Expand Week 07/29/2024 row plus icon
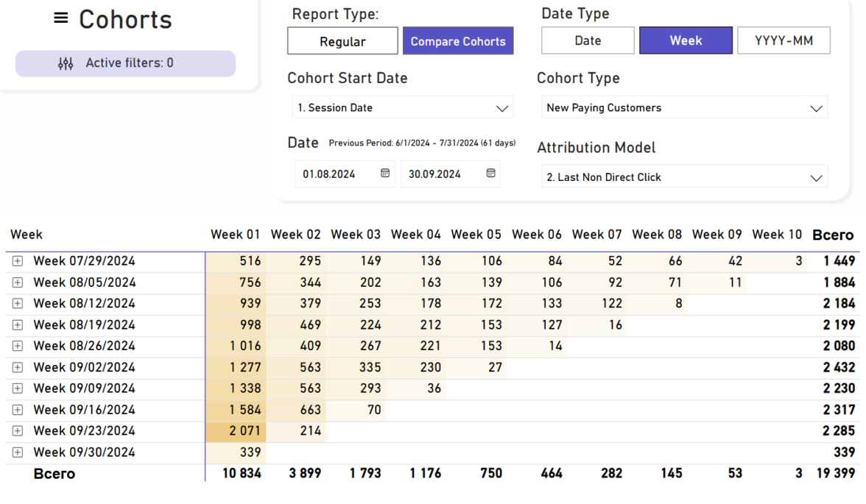866x504 pixels. click(x=18, y=261)
